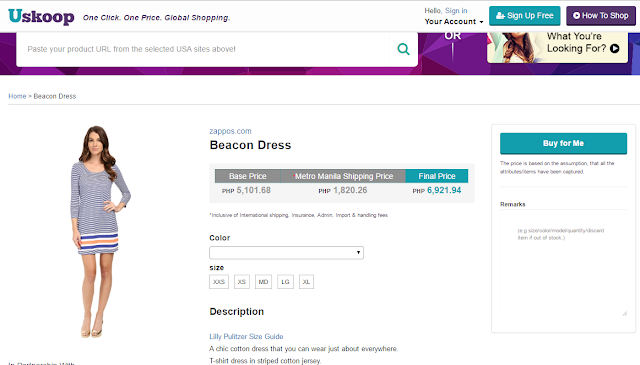Viewport: 640px width, 365px height.
Task: Click the Beacon Dress product title
Action: [x=250, y=145]
